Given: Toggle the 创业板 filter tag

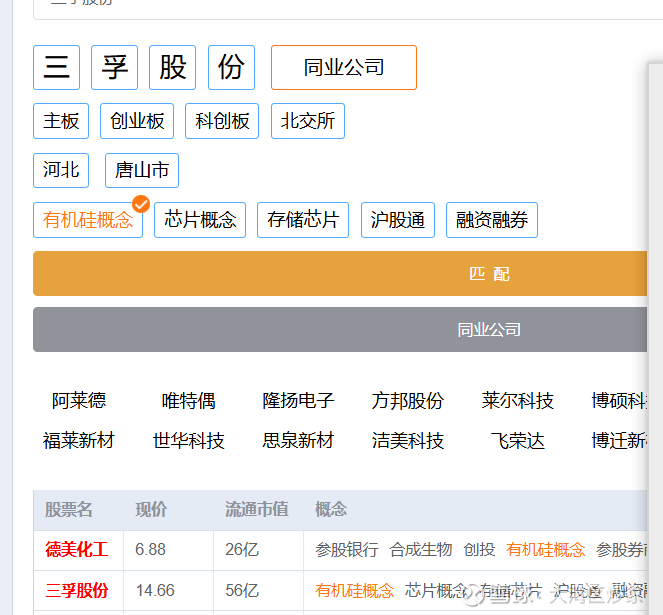Looking at the screenshot, I should 137,121.
